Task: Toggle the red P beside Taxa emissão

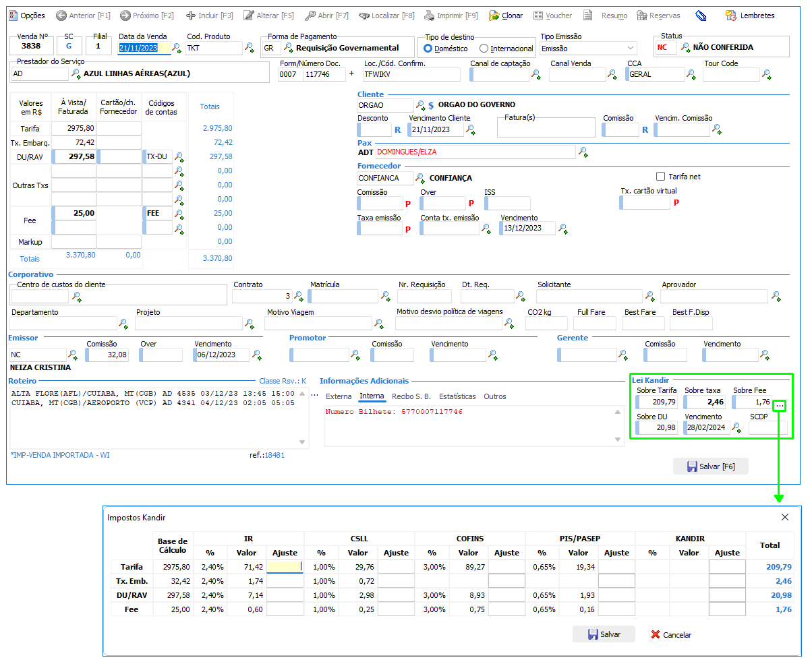Action: pyautogui.click(x=407, y=229)
